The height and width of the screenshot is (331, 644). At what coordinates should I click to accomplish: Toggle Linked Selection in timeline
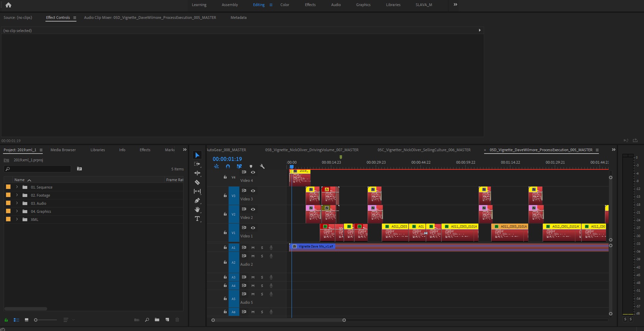point(239,166)
